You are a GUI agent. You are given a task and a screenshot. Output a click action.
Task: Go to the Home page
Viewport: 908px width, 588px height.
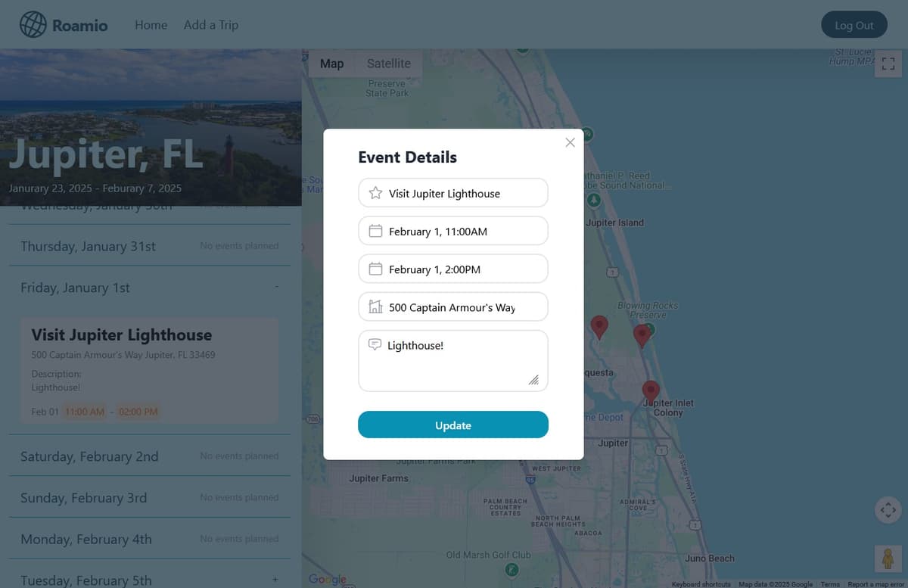(x=151, y=25)
